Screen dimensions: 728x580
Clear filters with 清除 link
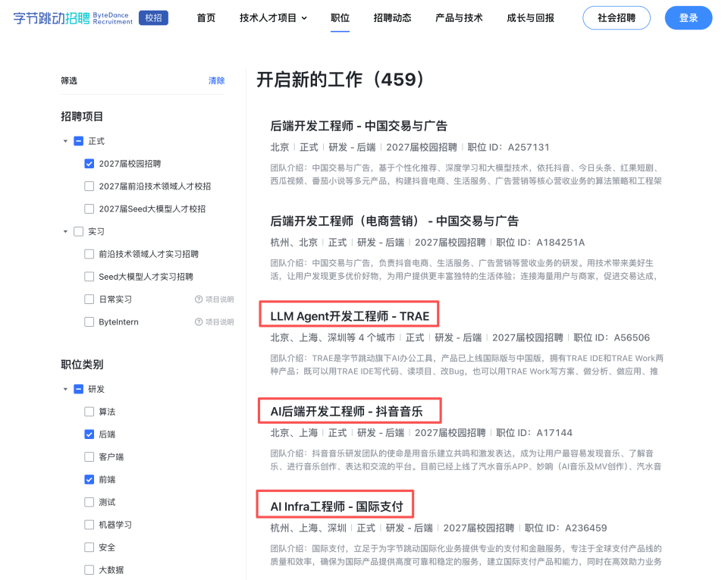216,80
